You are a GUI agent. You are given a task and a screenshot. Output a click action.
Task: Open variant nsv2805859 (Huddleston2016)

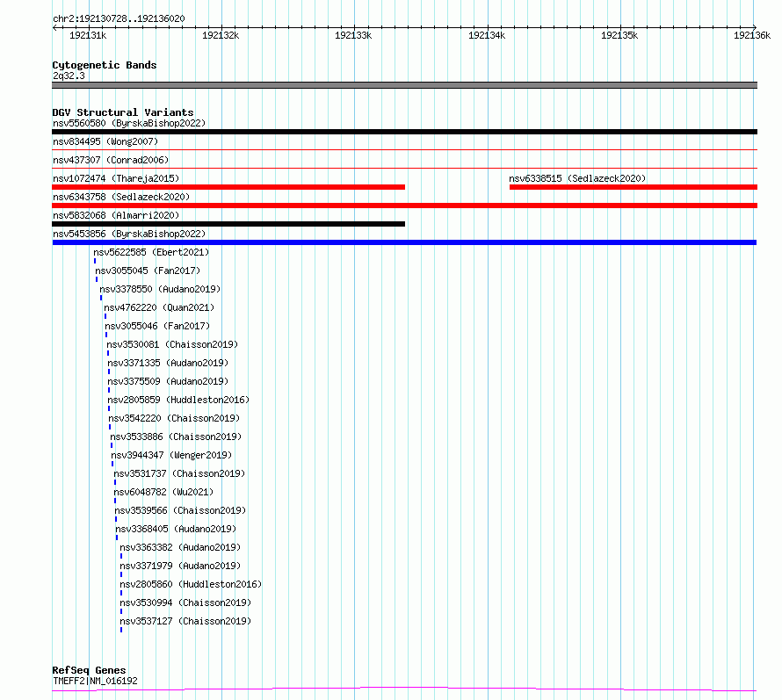(x=178, y=400)
